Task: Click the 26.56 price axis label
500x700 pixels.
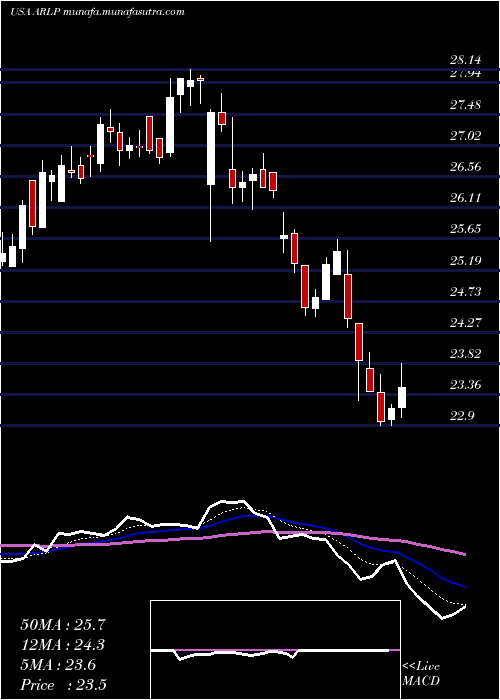Action: pos(466,167)
